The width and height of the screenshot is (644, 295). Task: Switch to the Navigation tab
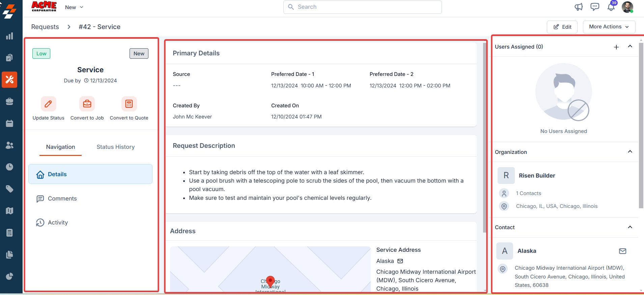click(x=60, y=147)
